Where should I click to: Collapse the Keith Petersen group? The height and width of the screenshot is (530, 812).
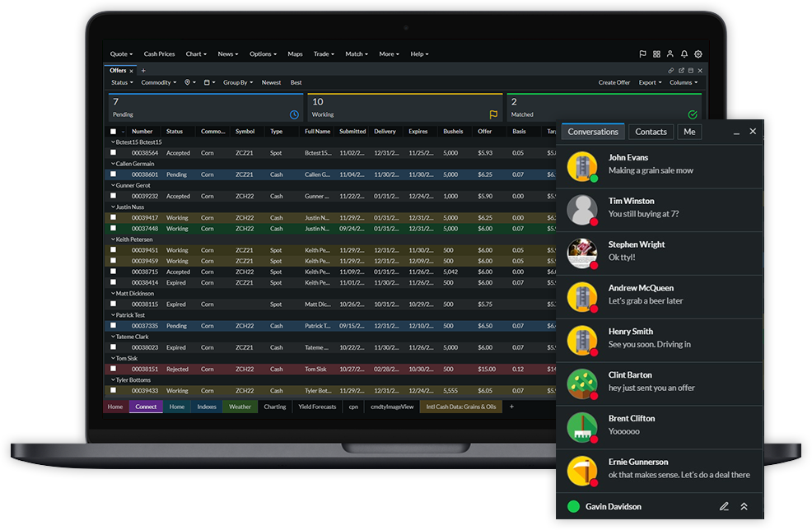pos(113,239)
